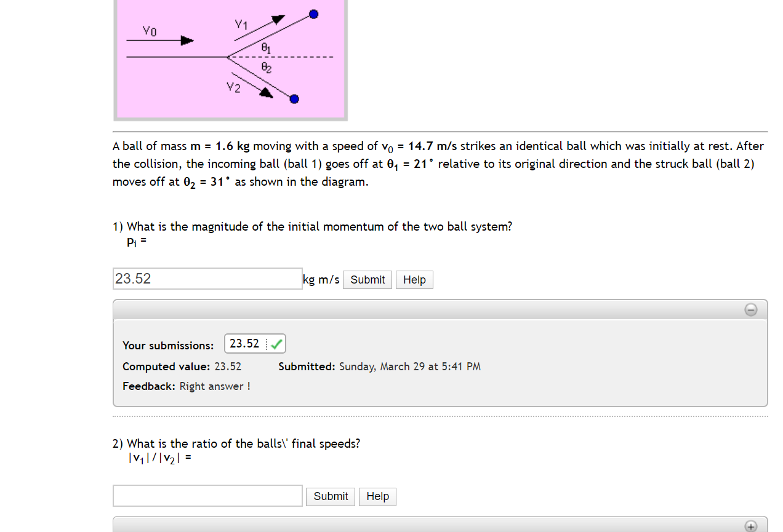Image resolution: width=783 pixels, height=532 pixels.
Task: Submit the answer for question 1
Action: click(x=367, y=280)
